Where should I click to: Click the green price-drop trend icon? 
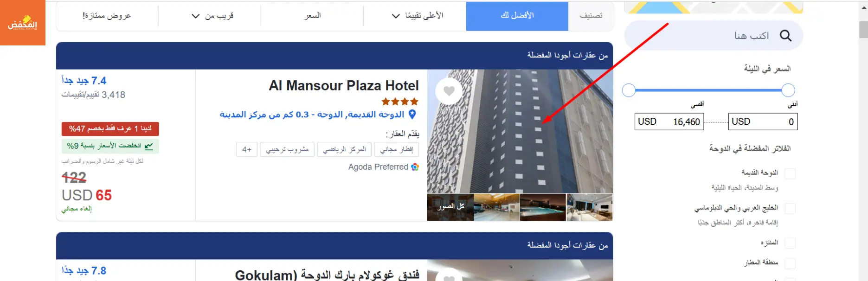click(x=148, y=146)
